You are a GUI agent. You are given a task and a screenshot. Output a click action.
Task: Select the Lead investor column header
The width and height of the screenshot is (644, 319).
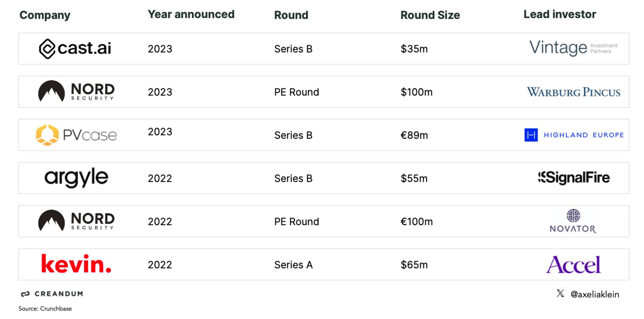coord(559,14)
